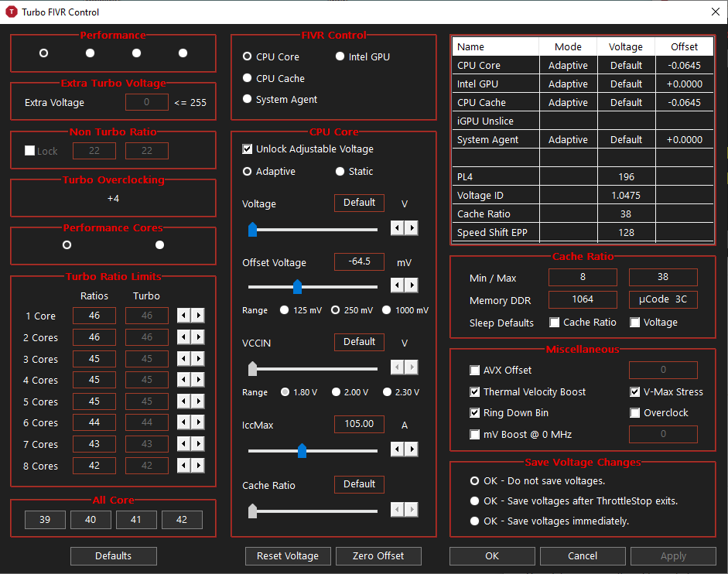This screenshot has width=728, height=574.
Task: Click the right arrow of the Voltage slider
Action: [412, 228]
